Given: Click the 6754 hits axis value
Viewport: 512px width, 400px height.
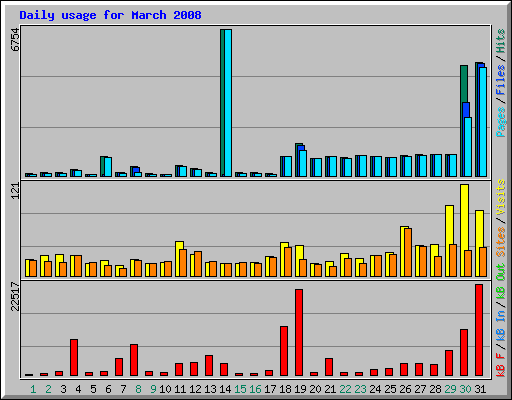Looking at the screenshot, I should (x=15, y=39).
